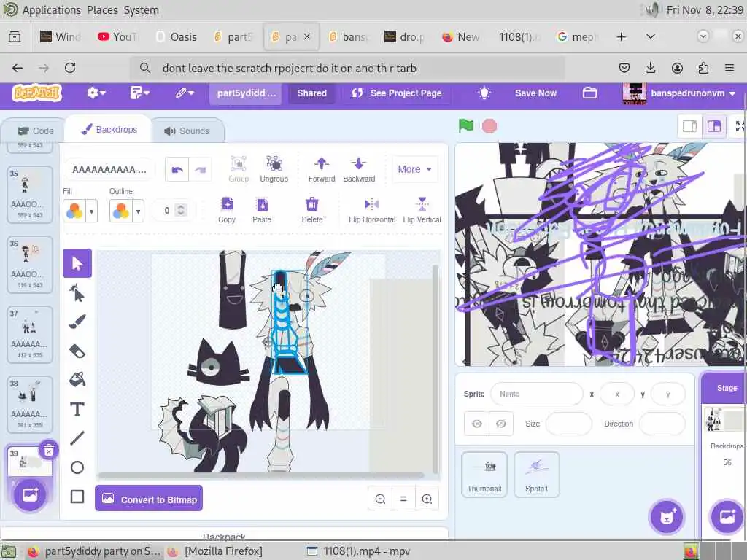Switch to Oasis browser tab
747x560 pixels.
tap(177, 36)
